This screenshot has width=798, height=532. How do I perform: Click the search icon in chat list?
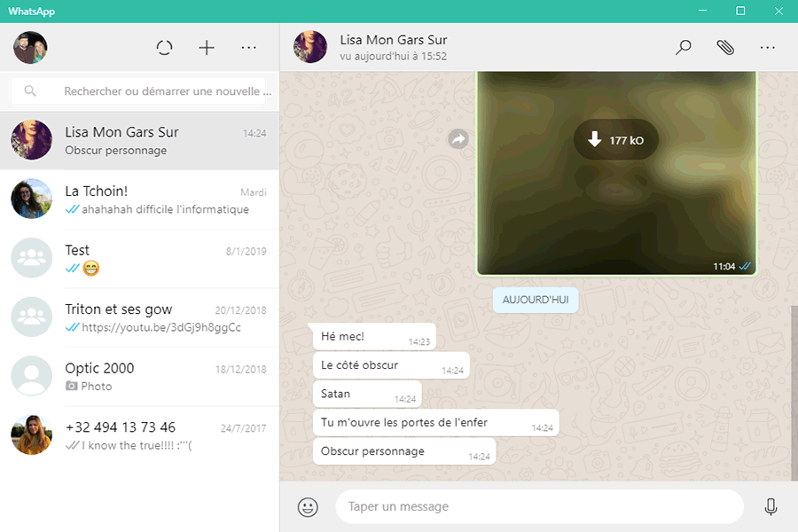[x=31, y=91]
